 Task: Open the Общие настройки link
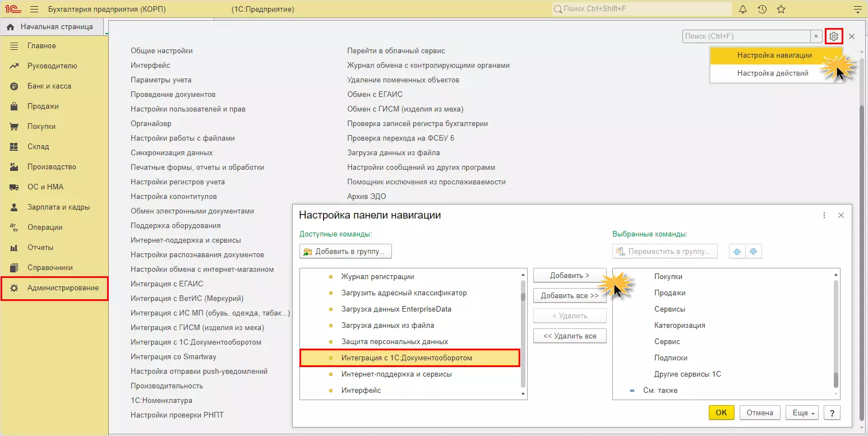pos(161,51)
